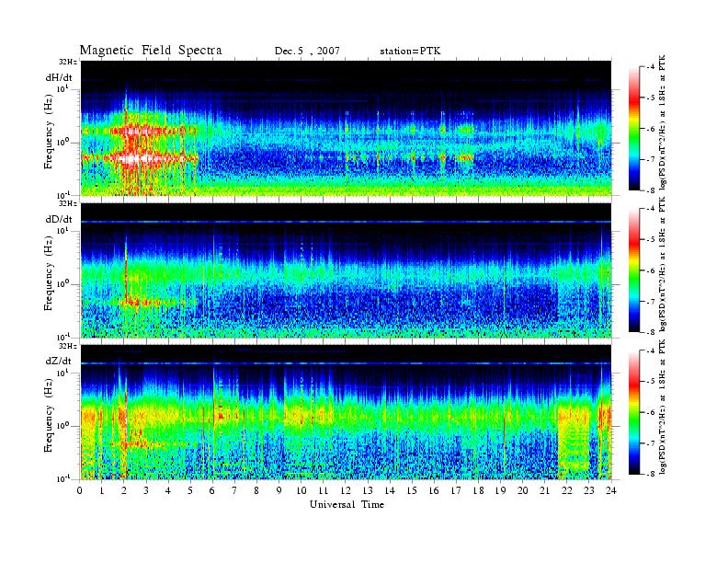
Task: Click hour 19 on the time axis
Action: (x=500, y=490)
